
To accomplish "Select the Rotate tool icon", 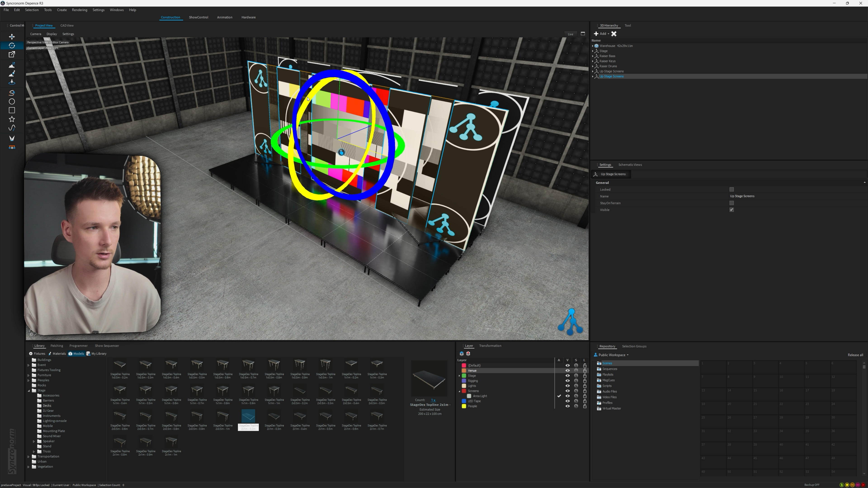I will point(12,45).
